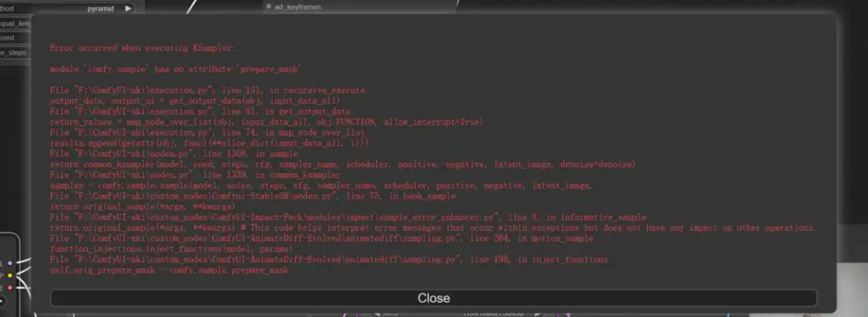Select the cont widget row
This screenshot has height=317, width=868.
click(16, 39)
